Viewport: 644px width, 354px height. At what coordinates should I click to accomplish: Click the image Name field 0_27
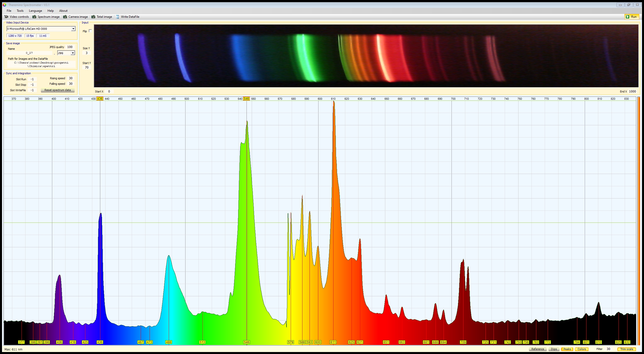pos(29,53)
